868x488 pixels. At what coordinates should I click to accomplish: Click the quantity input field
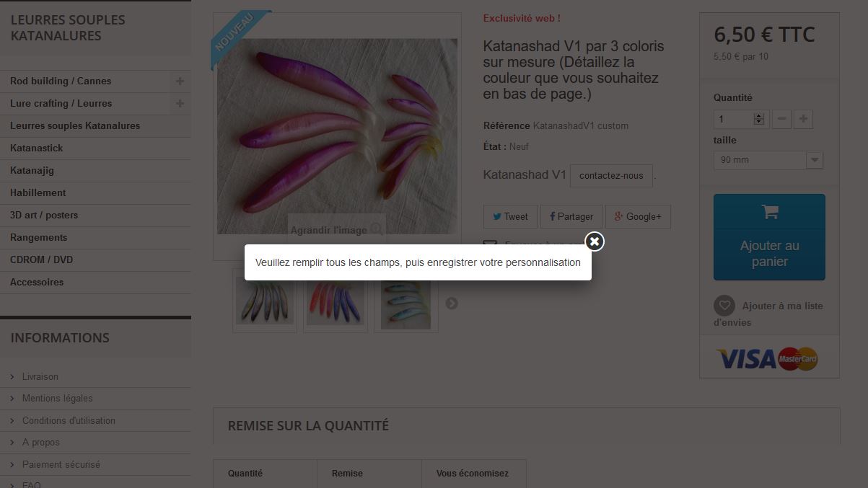coord(734,119)
